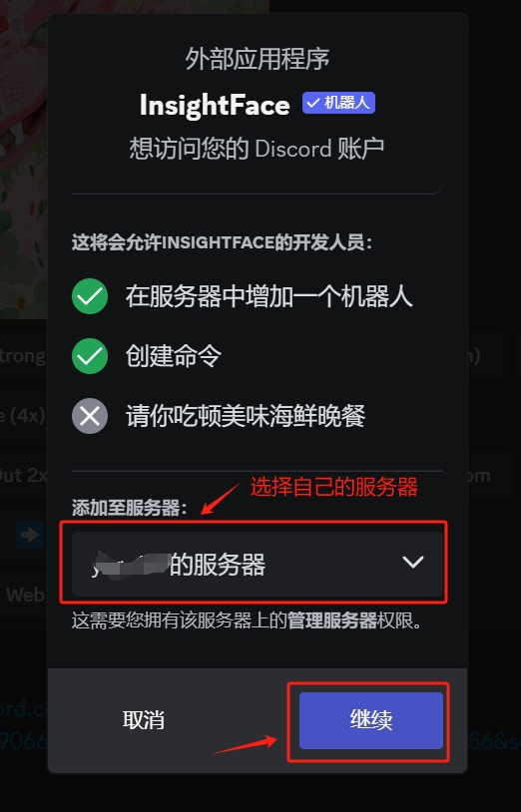Screen dimensions: 521x812
Task: Click the 外部应用程序 dialog heading
Action: coord(258,59)
